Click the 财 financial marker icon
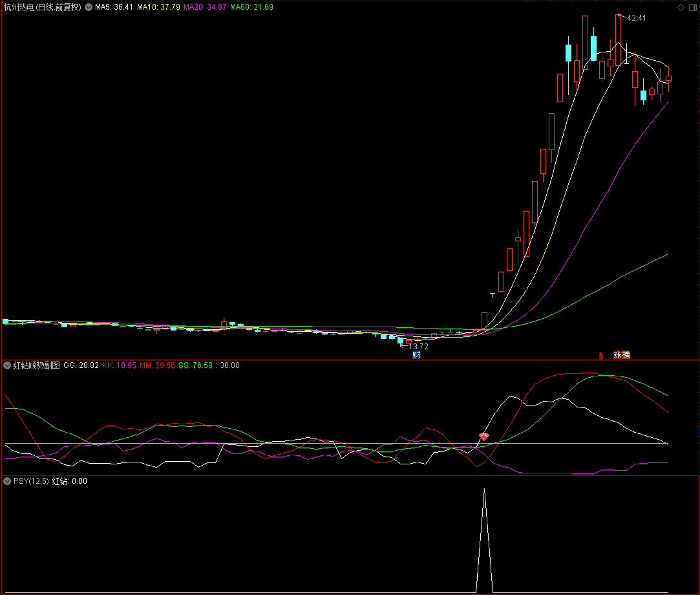Image resolution: width=700 pixels, height=595 pixels. (x=416, y=355)
